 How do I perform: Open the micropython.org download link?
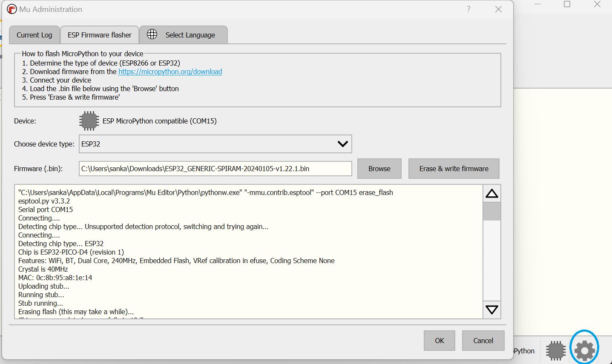170,72
